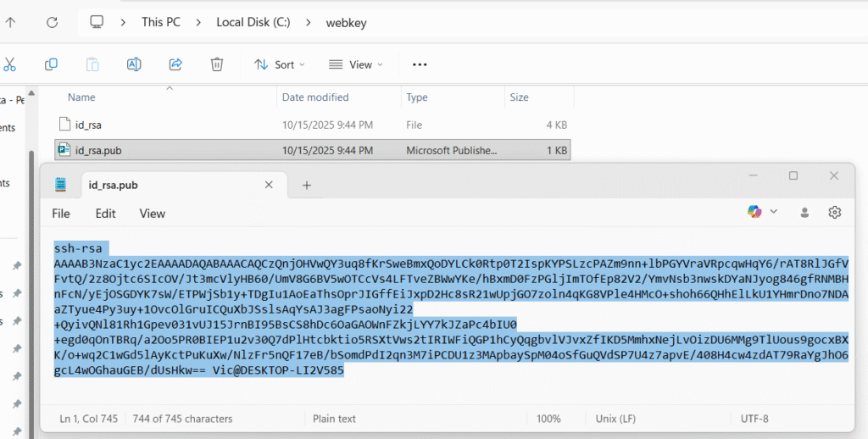
Task: Open the View dropdown in Explorer toolbar
Action: pyautogui.click(x=355, y=64)
